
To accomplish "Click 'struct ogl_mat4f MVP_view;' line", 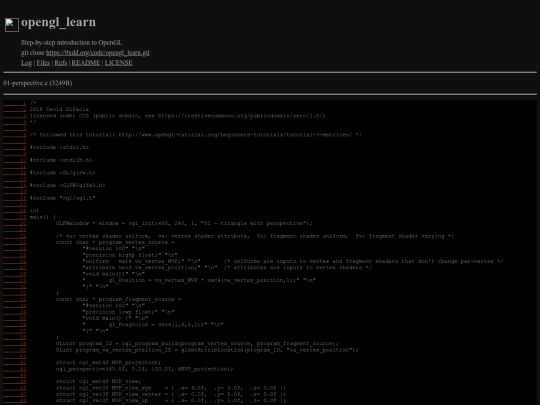I will point(98,381).
